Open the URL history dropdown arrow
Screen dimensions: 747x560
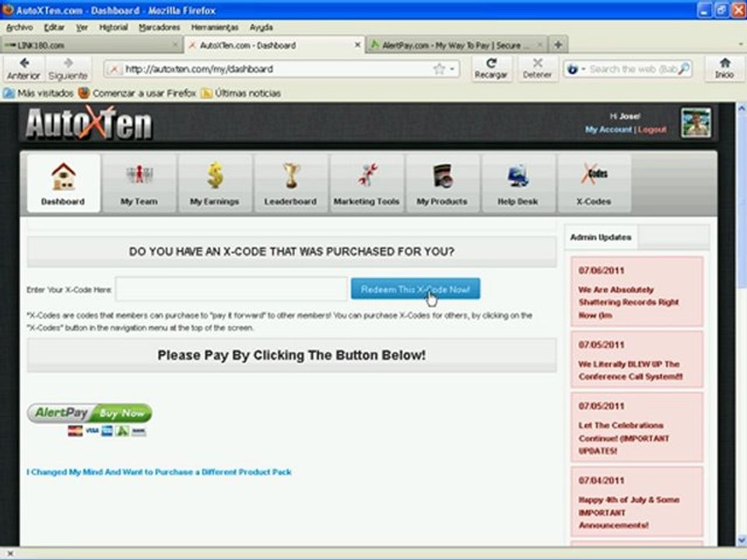(x=452, y=69)
